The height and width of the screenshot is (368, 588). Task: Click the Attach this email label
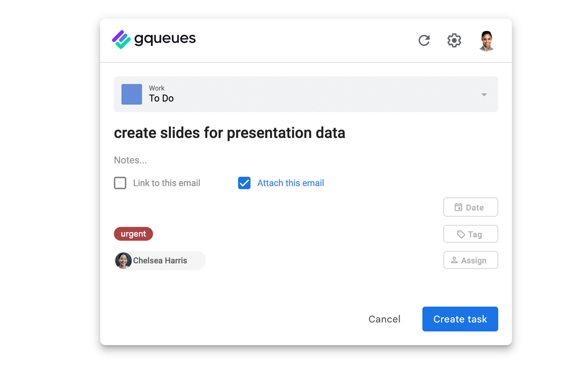pos(290,183)
